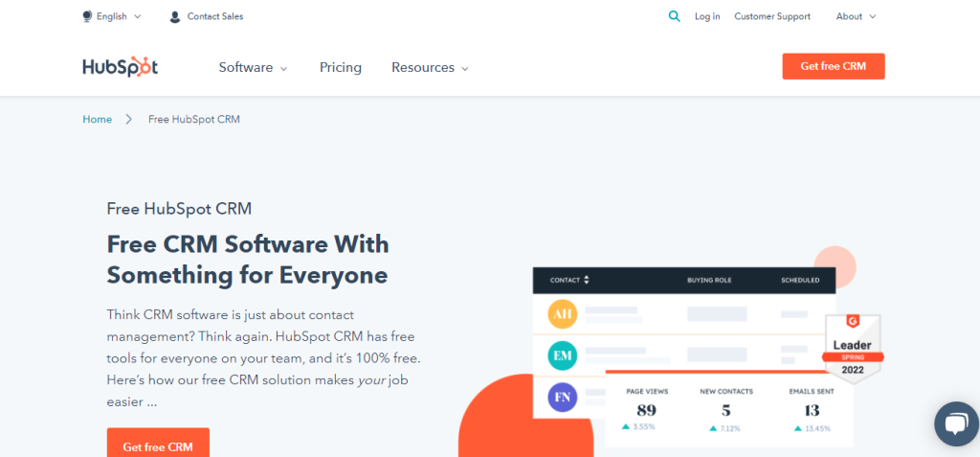Click the Emails Sent 13 stat
Viewport: 980px width, 457px height.
812,410
